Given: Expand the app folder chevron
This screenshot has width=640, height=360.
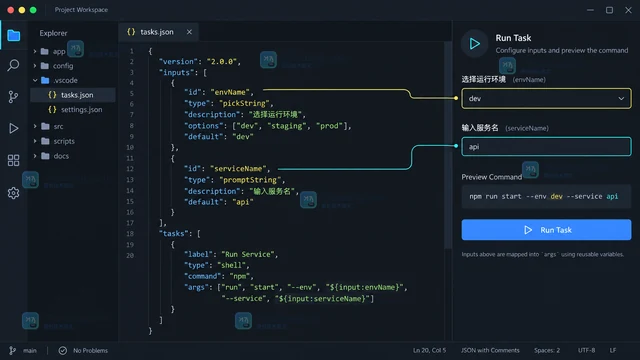Looking at the screenshot, I should [35, 51].
